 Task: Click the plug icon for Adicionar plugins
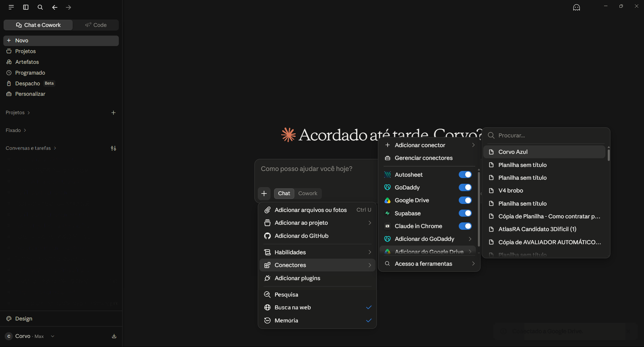click(x=267, y=278)
